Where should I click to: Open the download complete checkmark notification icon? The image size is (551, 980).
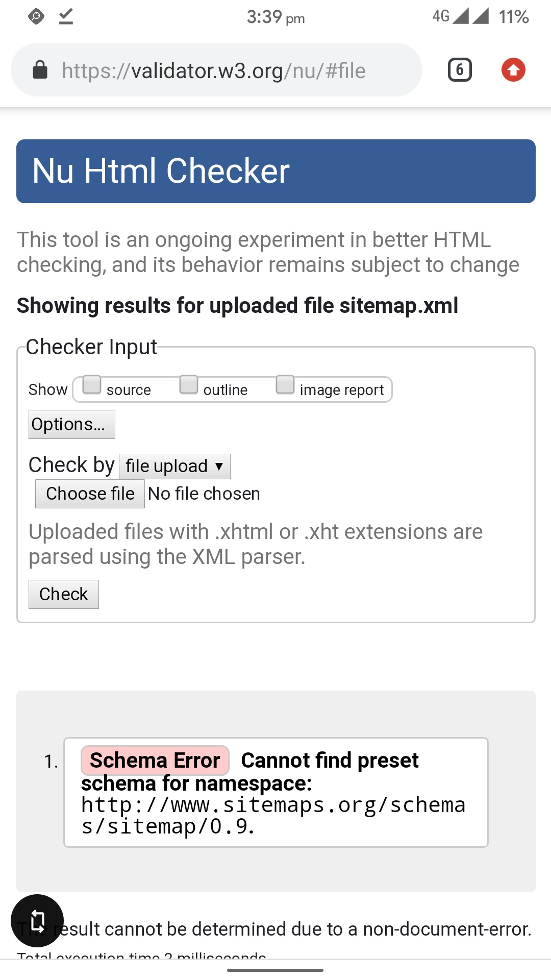point(66,16)
